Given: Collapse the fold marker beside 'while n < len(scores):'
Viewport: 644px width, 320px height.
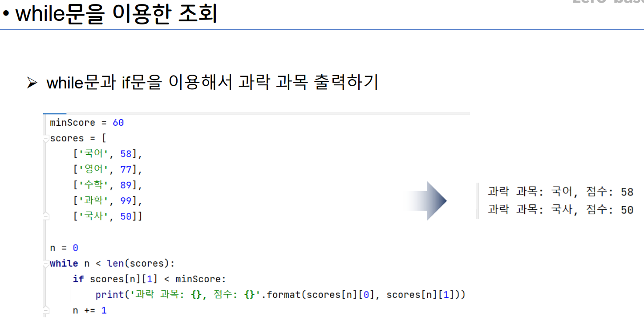Looking at the screenshot, I should click(46, 264).
